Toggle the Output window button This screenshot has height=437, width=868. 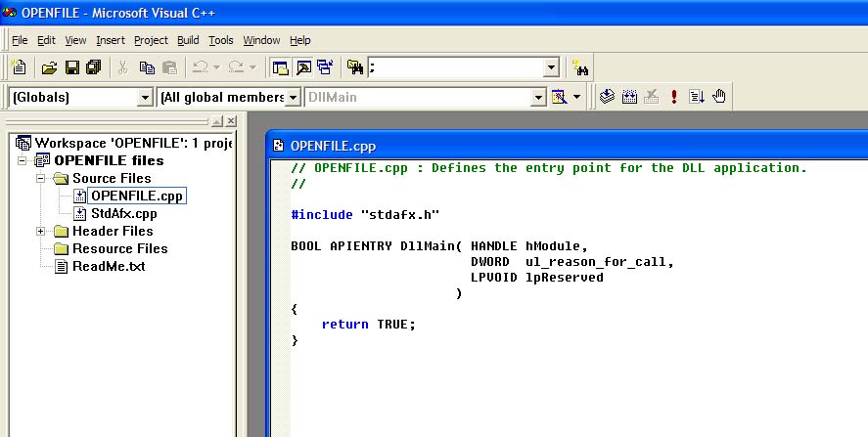(302, 67)
